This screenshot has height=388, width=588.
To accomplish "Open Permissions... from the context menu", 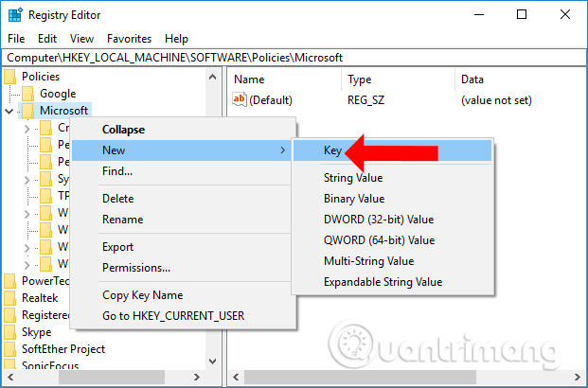I will click(x=182, y=268).
